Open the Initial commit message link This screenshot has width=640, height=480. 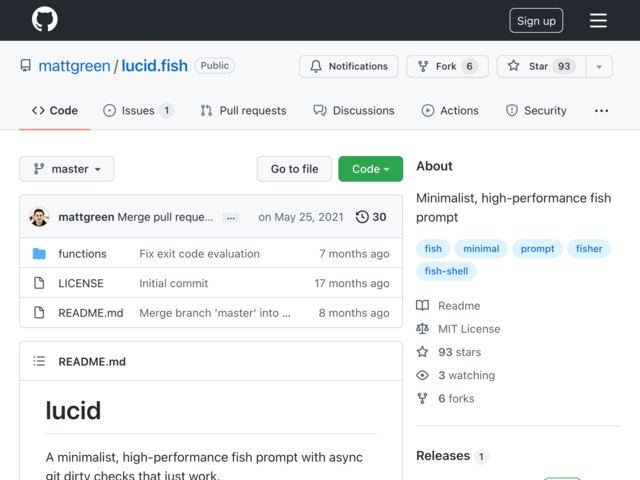point(173,283)
